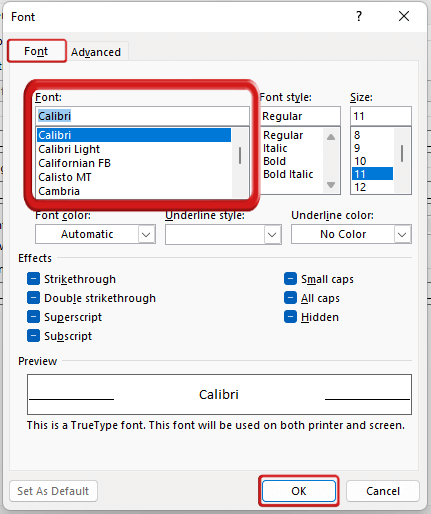Viewport: 431px width, 514px height.
Task: Toggle the All caps checkbox
Action: (x=290, y=298)
